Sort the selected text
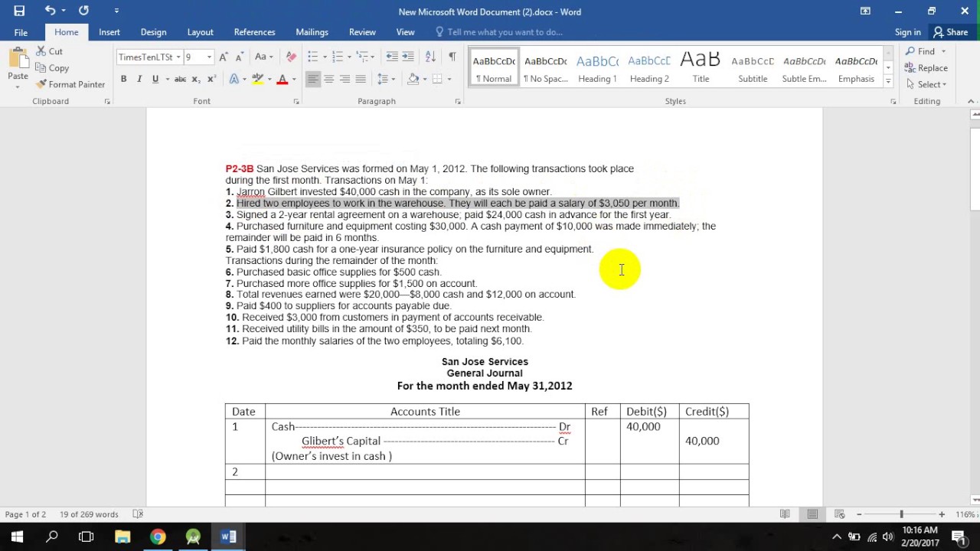Screen dimensions: 980x551 click(430, 57)
